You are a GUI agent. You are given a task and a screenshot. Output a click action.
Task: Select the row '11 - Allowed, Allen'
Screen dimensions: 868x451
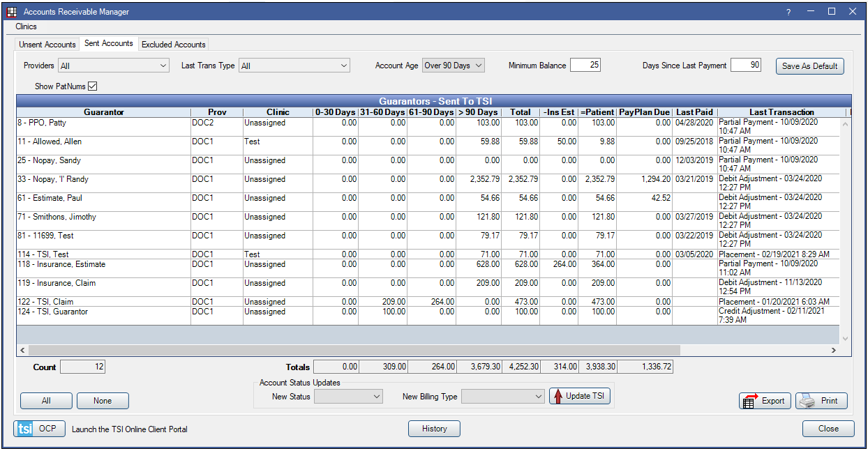coord(429,146)
